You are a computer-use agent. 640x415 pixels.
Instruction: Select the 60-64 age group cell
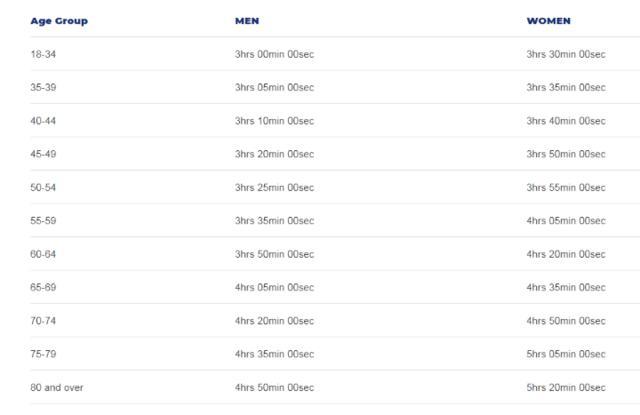[43, 254]
